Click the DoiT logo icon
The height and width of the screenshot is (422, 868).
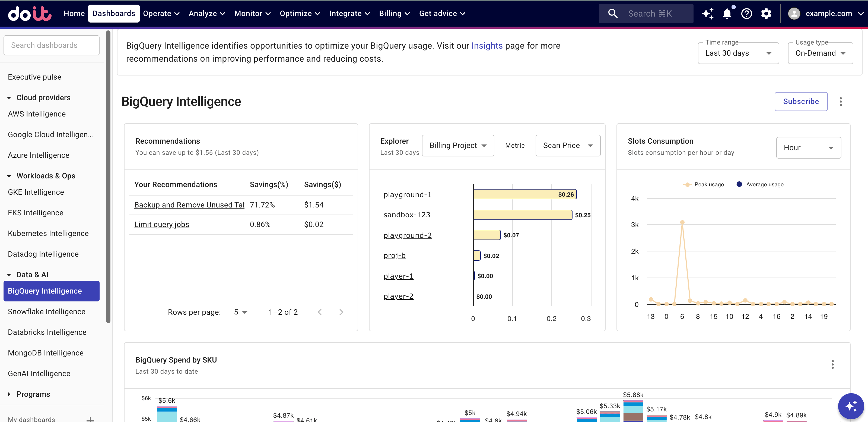30,14
